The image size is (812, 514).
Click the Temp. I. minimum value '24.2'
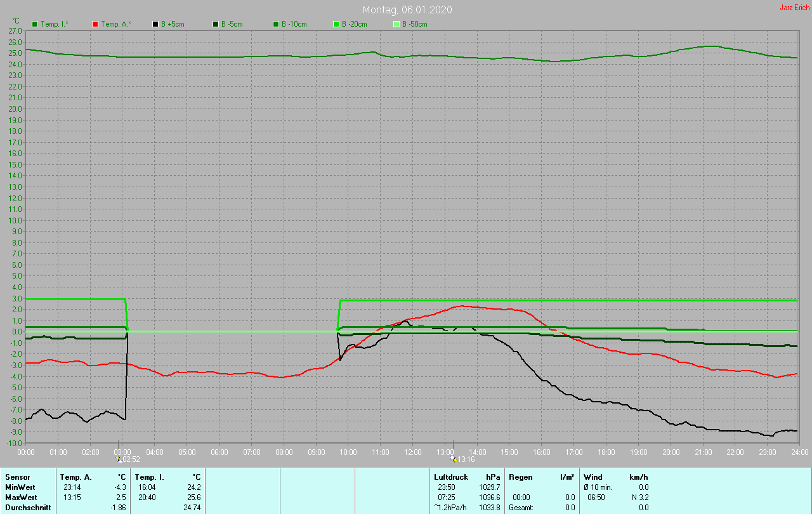tap(193, 487)
